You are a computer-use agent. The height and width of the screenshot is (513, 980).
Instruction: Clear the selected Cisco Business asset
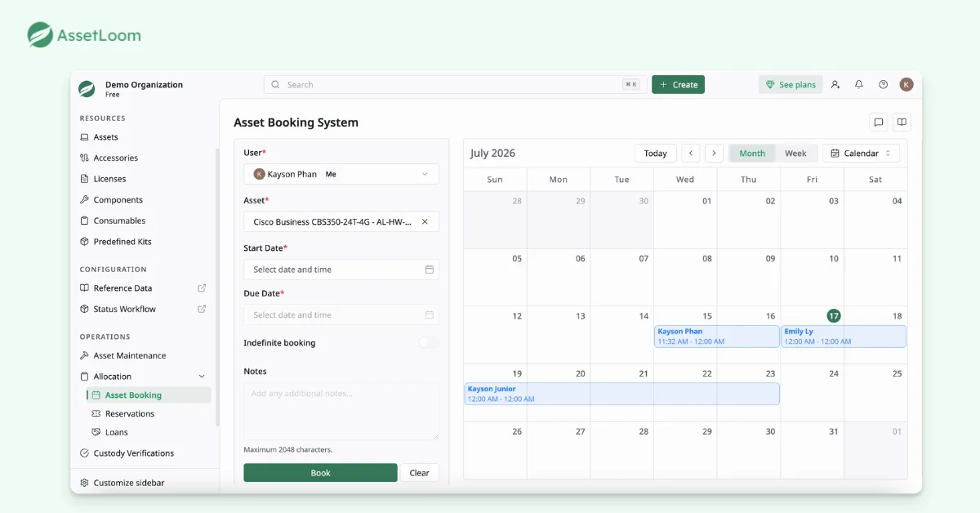tap(425, 222)
